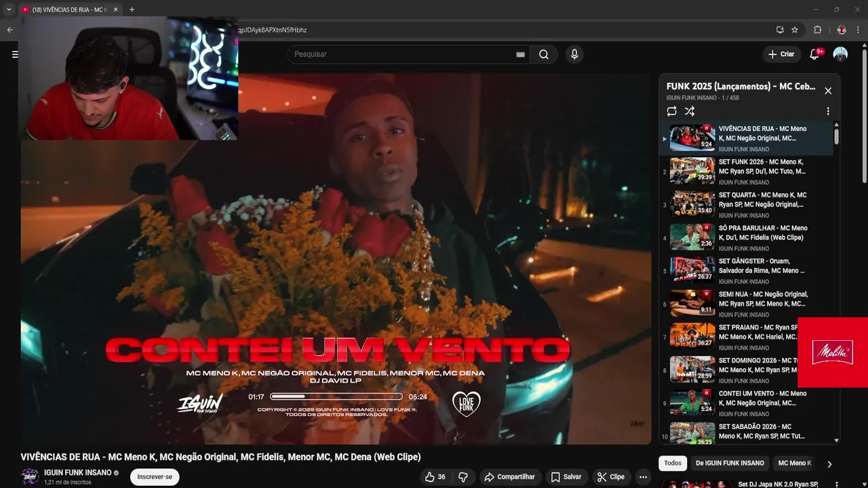This screenshot has width=868, height=488.
Task: Open the tab search dropdown arrow
Action: 9,9
